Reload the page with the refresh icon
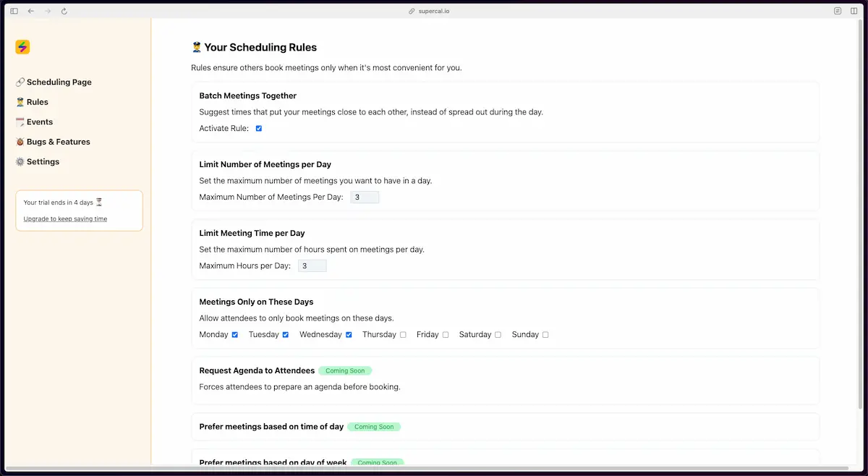The width and height of the screenshot is (868, 476). point(64,12)
